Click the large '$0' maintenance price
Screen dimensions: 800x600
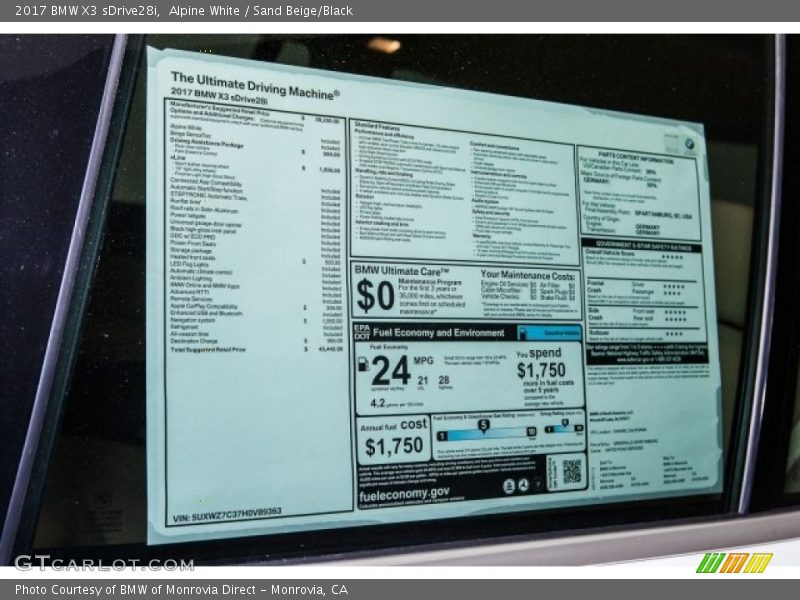tap(375, 296)
